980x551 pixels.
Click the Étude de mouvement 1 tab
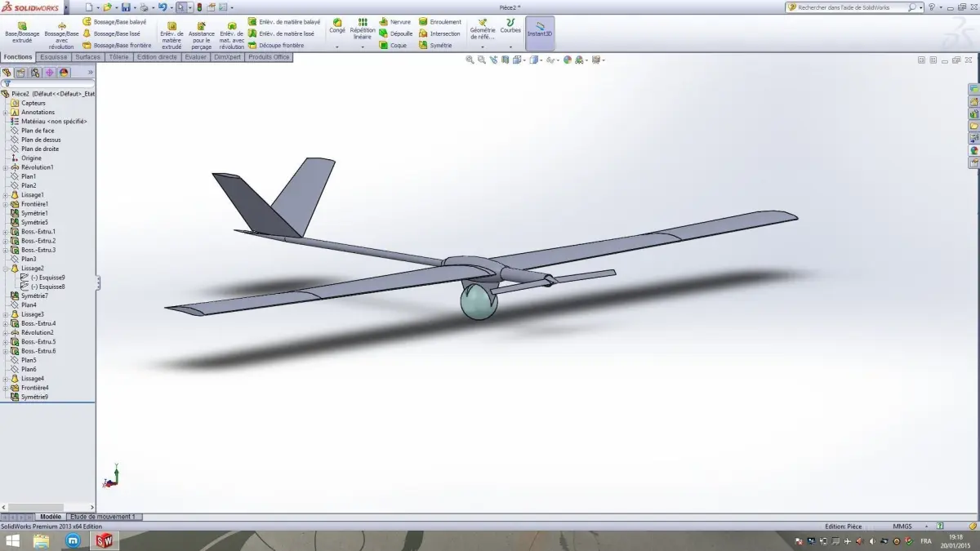click(x=105, y=517)
